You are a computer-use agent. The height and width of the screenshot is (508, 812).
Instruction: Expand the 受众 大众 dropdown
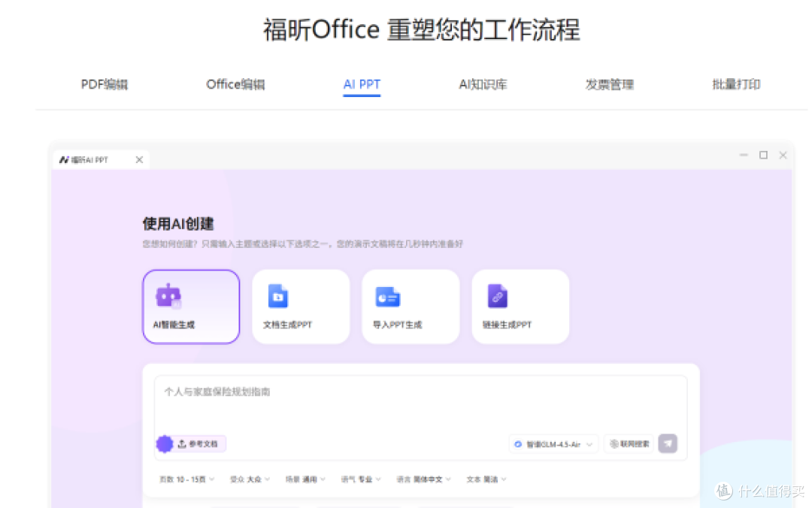pos(250,479)
